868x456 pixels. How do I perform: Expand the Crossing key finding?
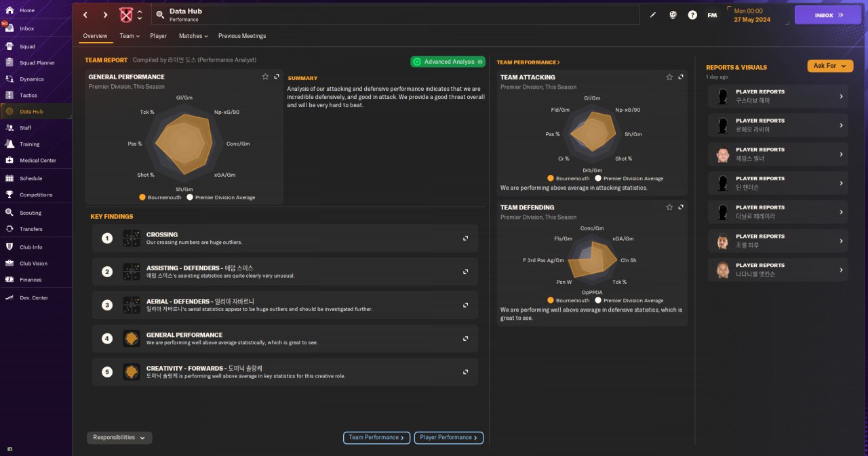pyautogui.click(x=465, y=238)
